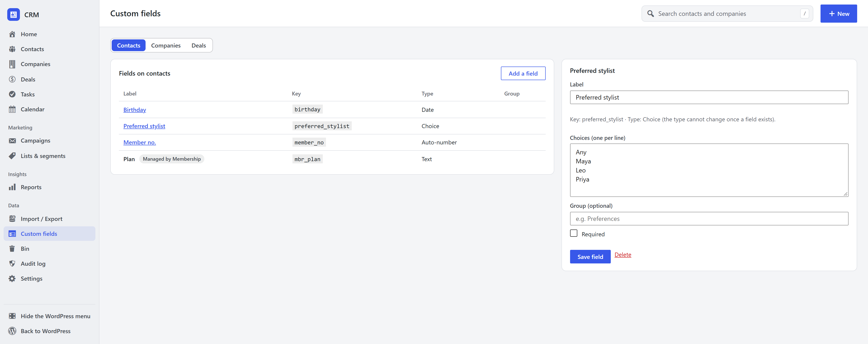
Task: Focus the Search contacts and companies box
Action: 727,14
